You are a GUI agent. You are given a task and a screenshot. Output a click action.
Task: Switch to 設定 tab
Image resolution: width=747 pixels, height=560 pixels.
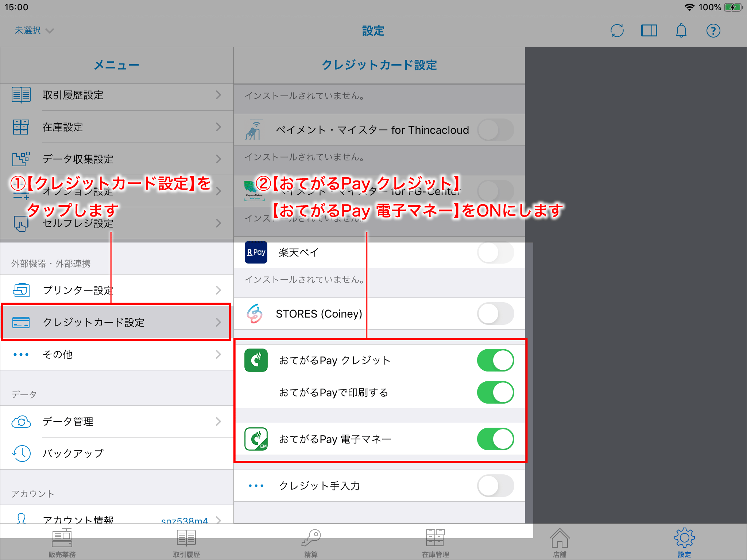tap(684, 543)
